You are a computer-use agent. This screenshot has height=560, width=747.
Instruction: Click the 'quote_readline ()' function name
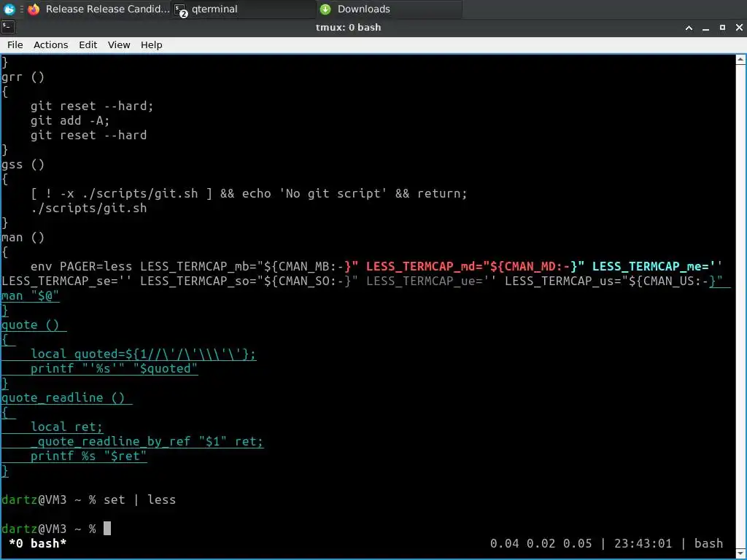point(63,397)
